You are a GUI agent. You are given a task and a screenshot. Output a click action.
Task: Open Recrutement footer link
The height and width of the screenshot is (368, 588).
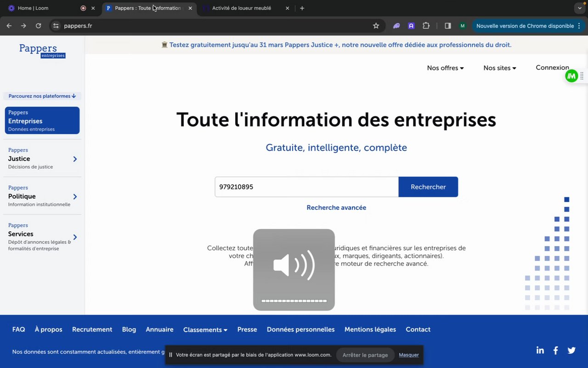point(92,329)
